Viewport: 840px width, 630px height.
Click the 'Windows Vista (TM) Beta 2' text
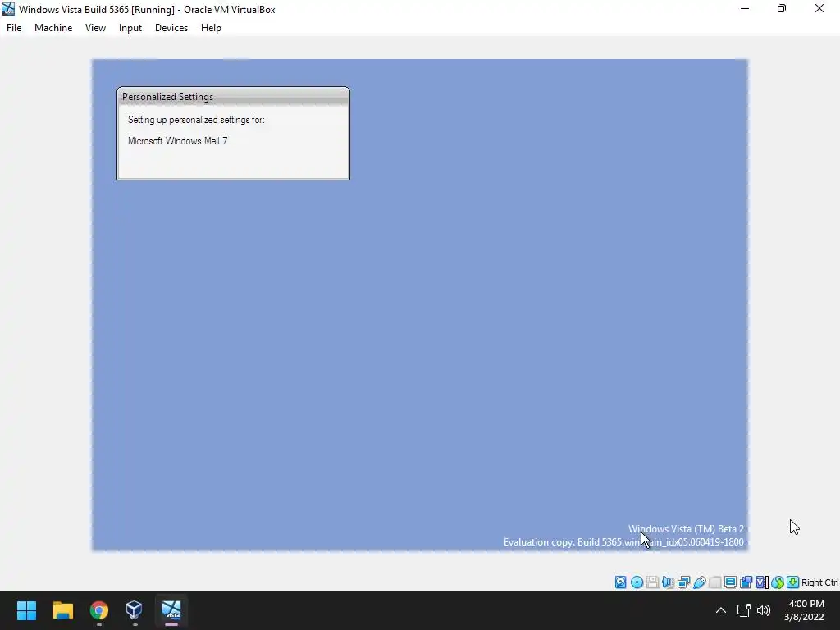pyautogui.click(x=687, y=529)
